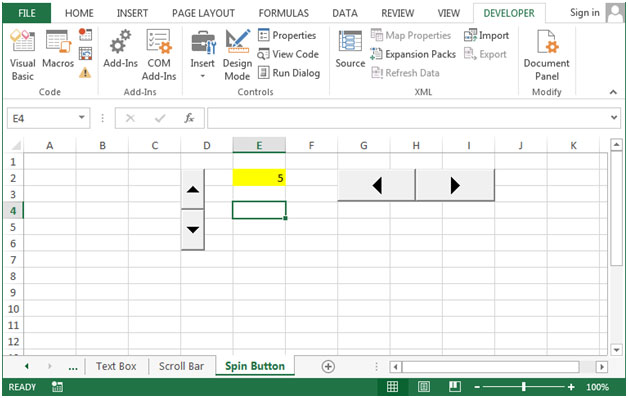628x398 pixels.
Task: Switch to the Scroll Bar sheet
Action: point(181,366)
